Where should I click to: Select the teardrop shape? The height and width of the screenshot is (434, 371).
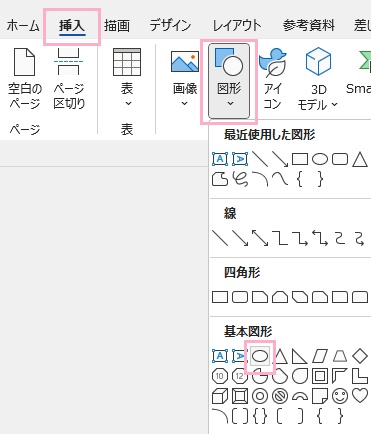pyautogui.click(x=300, y=376)
